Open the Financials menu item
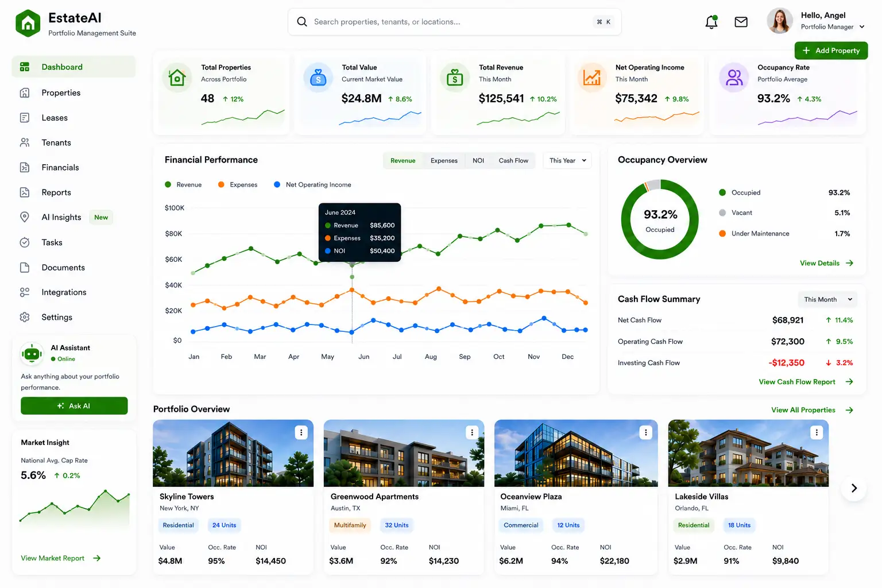Image resolution: width=882 pixels, height=588 pixels. point(73,167)
